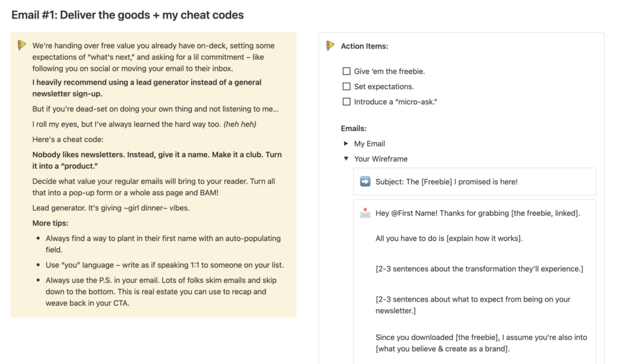The image size is (617, 364).
Task: Click the pizza icon in the yellow callout
Action: (22, 45)
